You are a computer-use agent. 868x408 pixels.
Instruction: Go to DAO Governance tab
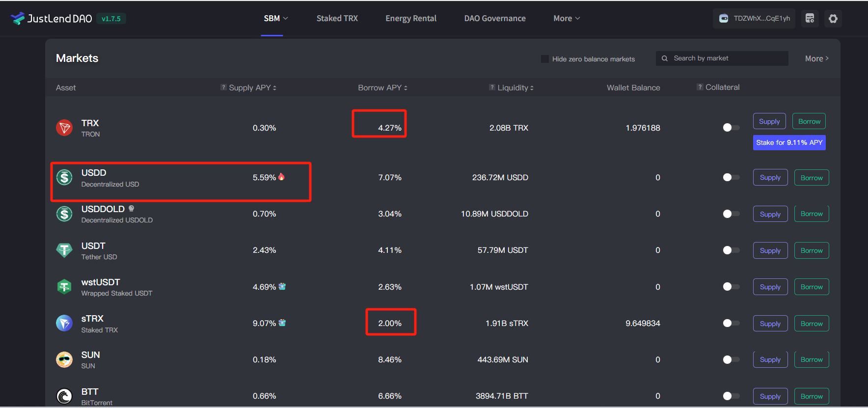pyautogui.click(x=494, y=19)
